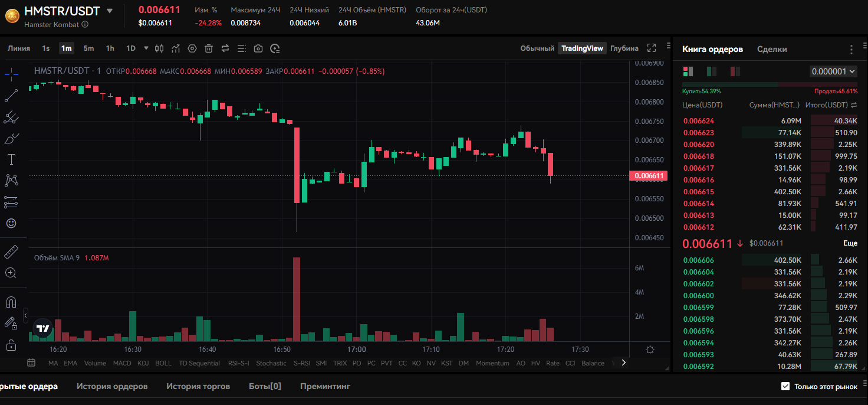Switch to Обычный chart mode
The image size is (868, 405).
pyautogui.click(x=537, y=48)
